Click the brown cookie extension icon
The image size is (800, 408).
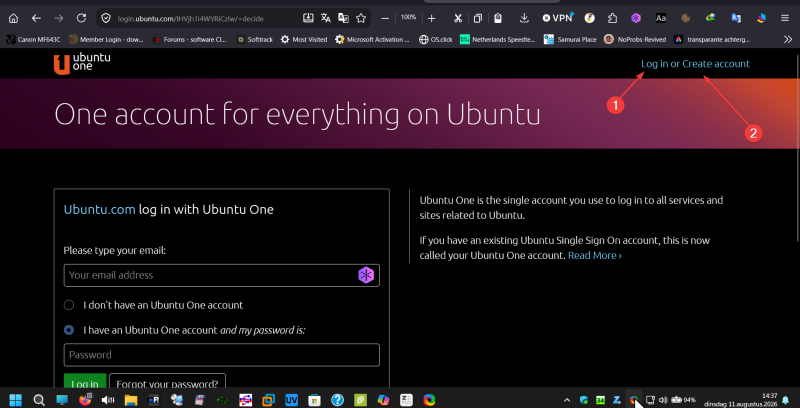tap(686, 18)
